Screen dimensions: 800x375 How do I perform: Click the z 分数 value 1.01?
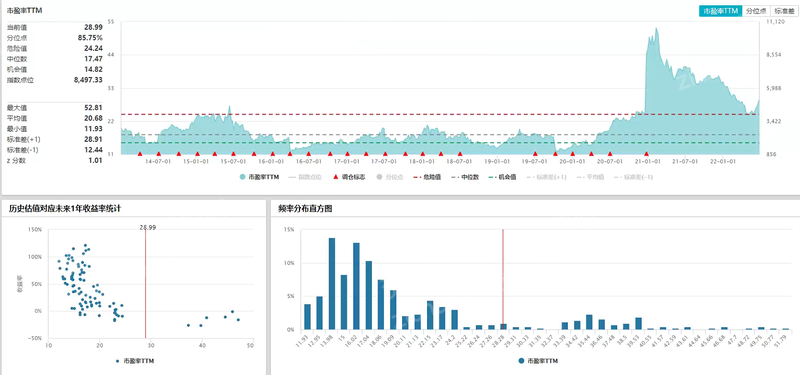[x=96, y=160]
